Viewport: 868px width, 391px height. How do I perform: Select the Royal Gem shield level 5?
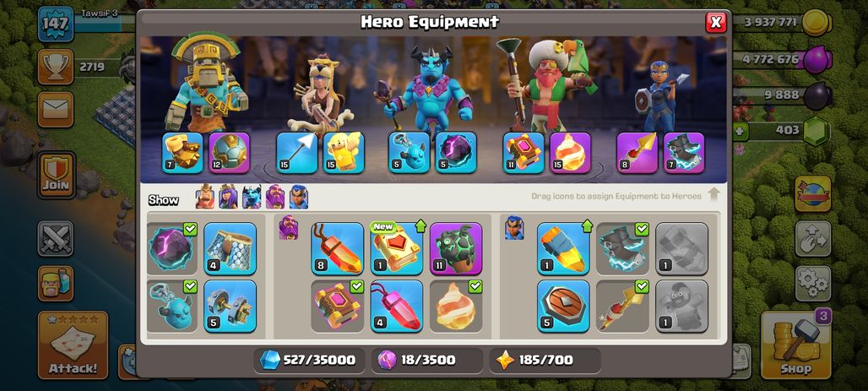tap(563, 307)
